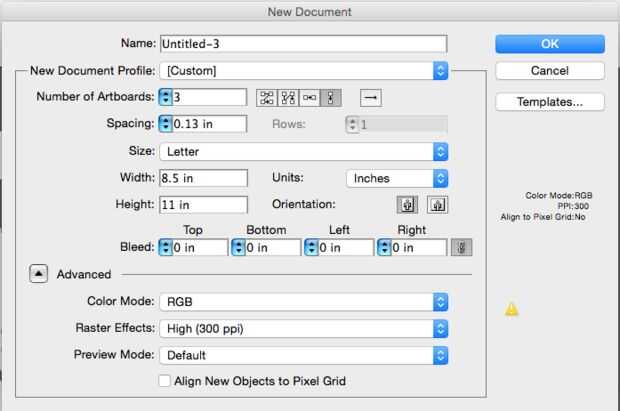Collapse the Advanced section
Image resolution: width=620 pixels, height=411 pixels.
[38, 274]
